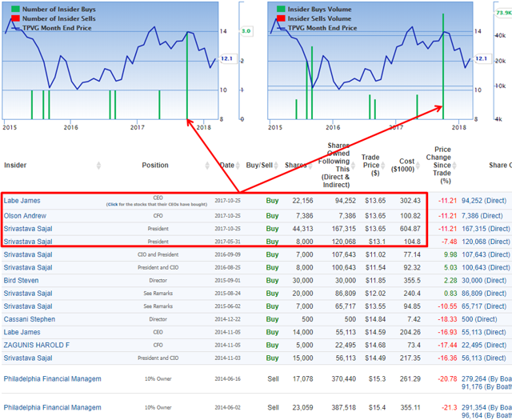Open the '120,068 (Direct)' share link
Screen dimensions: 512x420
point(486,242)
